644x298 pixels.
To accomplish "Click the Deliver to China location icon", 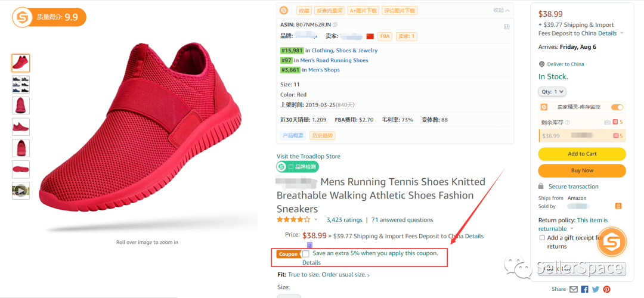I will (x=541, y=64).
